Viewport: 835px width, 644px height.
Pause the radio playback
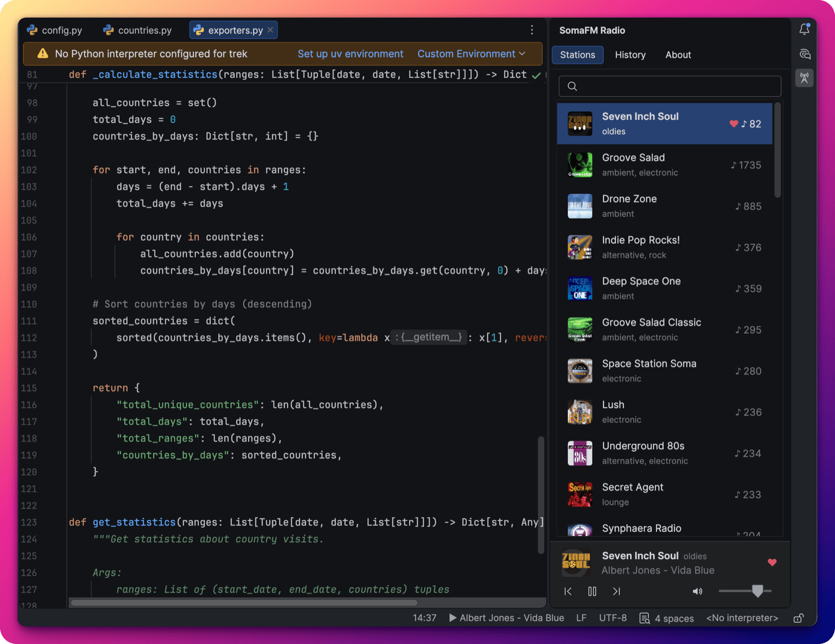[592, 591]
